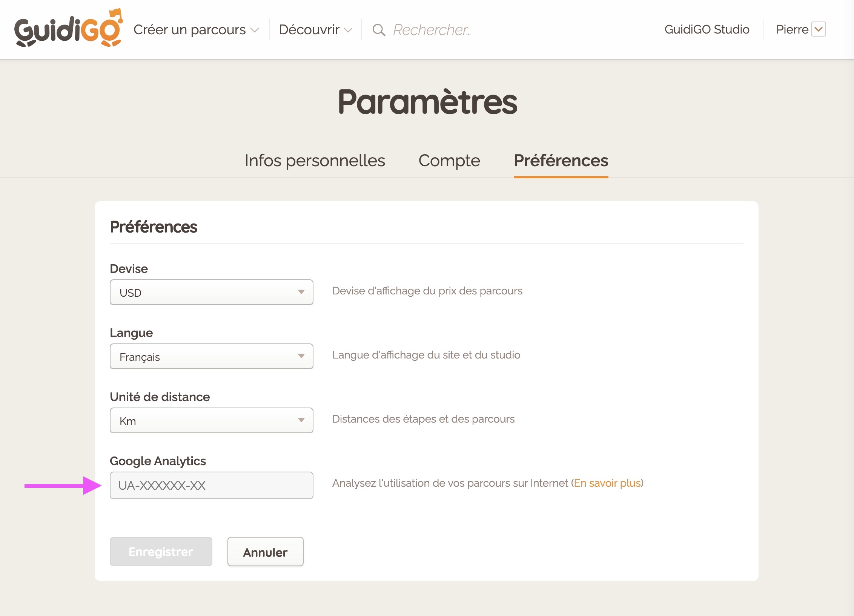This screenshot has height=616, width=854.
Task: Click the Rechercher search field
Action: click(x=432, y=30)
